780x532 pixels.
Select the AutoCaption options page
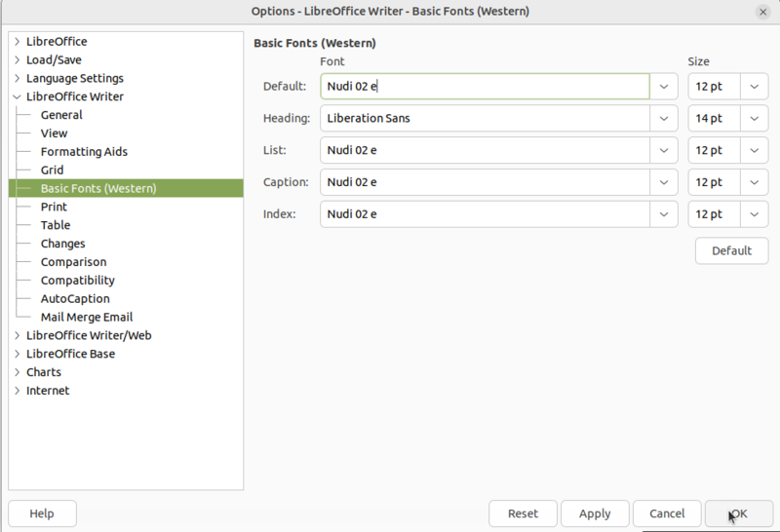click(x=75, y=299)
